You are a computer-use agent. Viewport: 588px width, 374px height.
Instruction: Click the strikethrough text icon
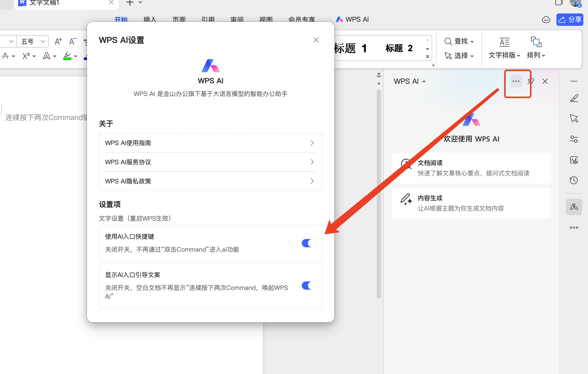5,56
